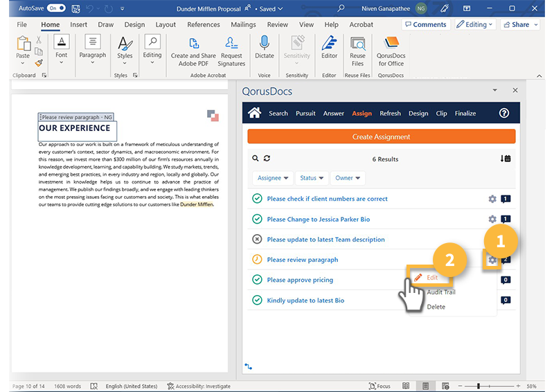Viewport: 554px width, 392px height.
Task: Switch to the Insert ribbon tab
Action: pyautogui.click(x=78, y=24)
